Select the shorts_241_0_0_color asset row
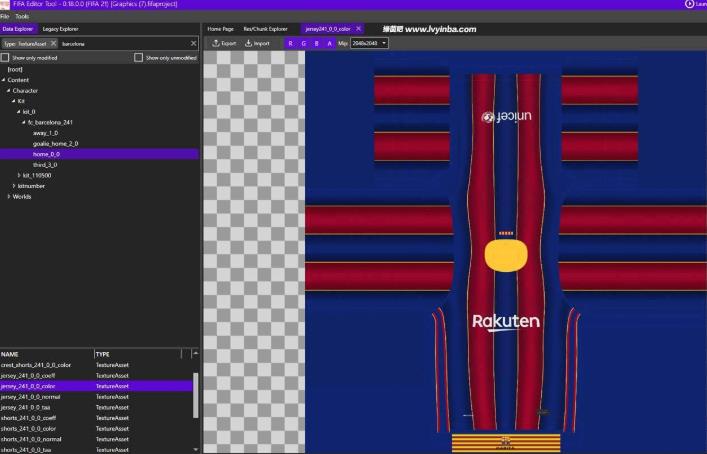Viewport: 707px width, 454px height. pos(96,428)
